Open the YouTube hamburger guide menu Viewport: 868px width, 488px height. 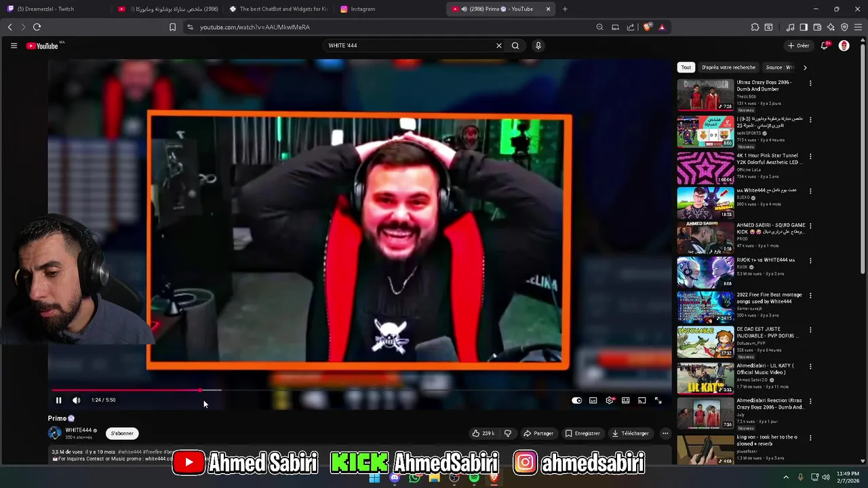point(14,45)
